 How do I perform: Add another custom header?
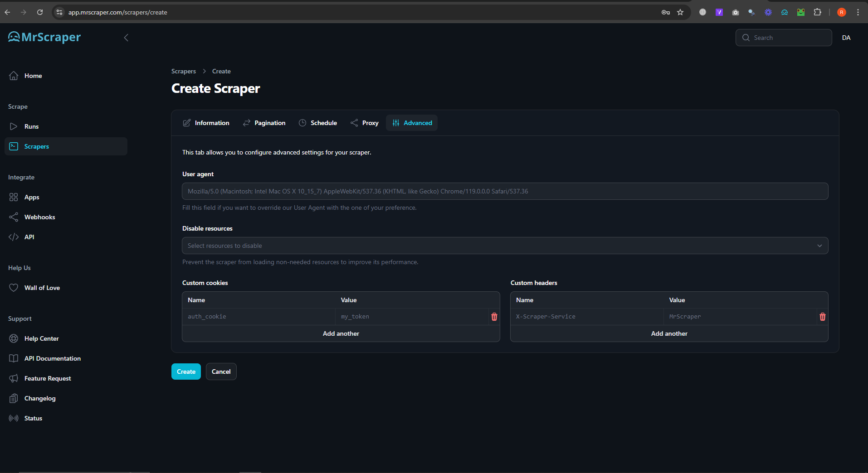[669, 333]
